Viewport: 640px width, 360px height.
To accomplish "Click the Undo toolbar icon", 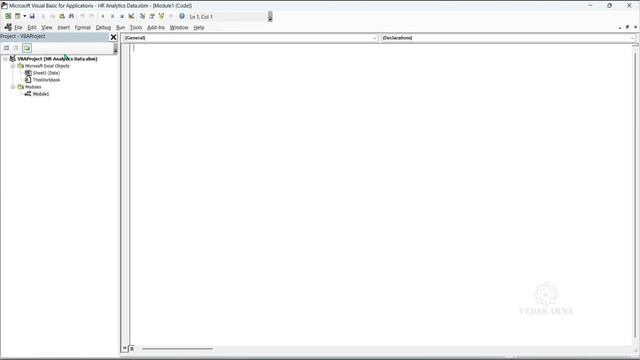I will 82,16.
